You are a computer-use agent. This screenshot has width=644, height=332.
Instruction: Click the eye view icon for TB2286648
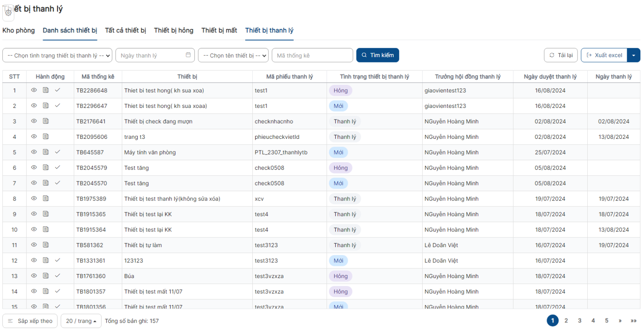click(34, 90)
